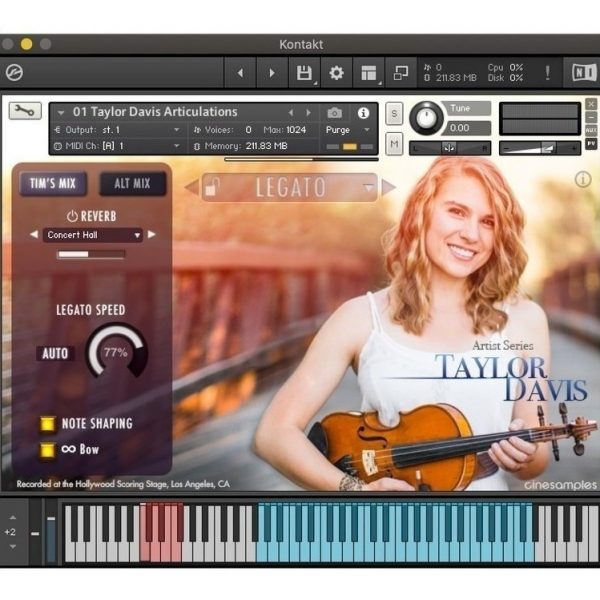Solo the instrument with S button

coord(394,114)
